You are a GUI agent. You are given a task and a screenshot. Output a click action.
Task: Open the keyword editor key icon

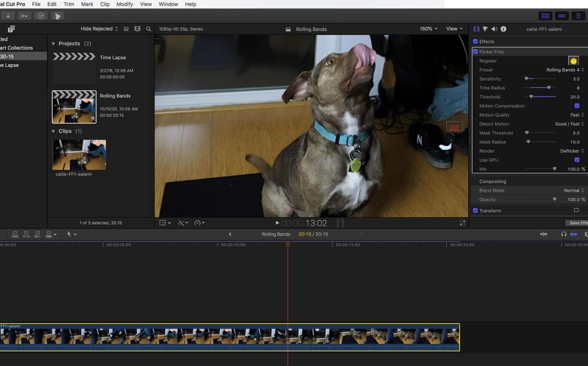(24, 16)
